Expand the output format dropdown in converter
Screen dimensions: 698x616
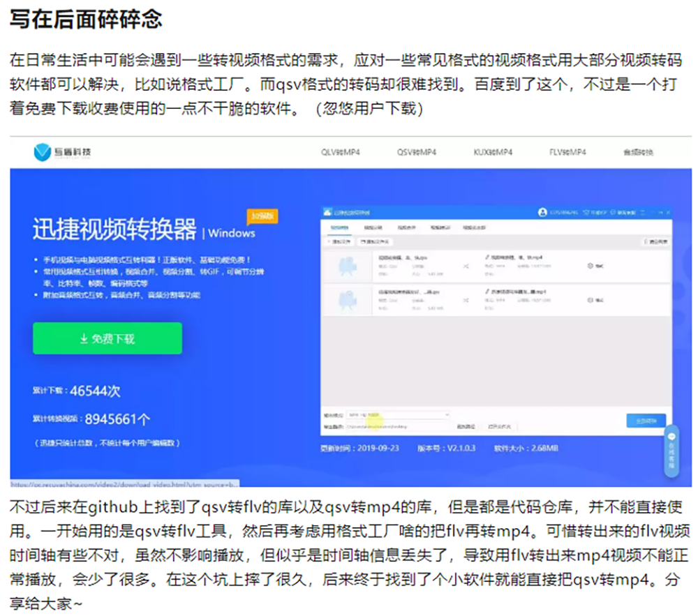point(399,414)
